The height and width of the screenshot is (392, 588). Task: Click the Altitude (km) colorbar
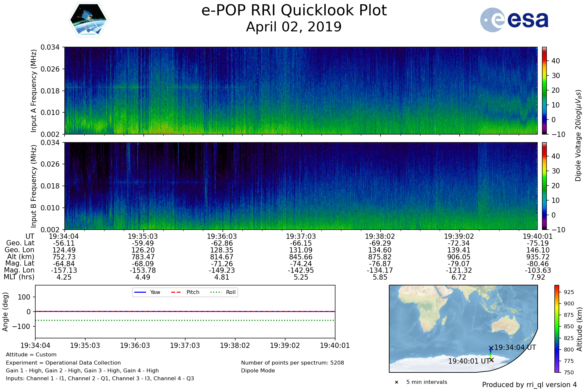(557, 329)
